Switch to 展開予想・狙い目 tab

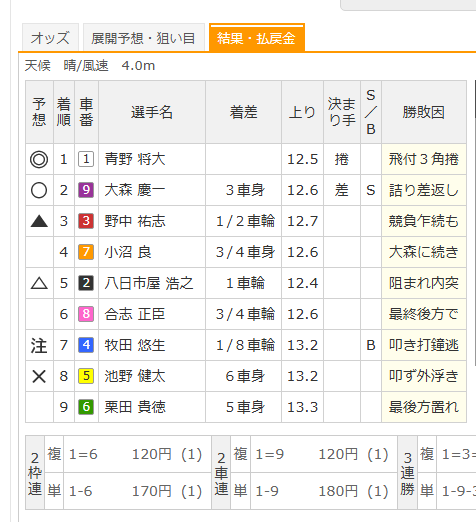pyautogui.click(x=144, y=37)
